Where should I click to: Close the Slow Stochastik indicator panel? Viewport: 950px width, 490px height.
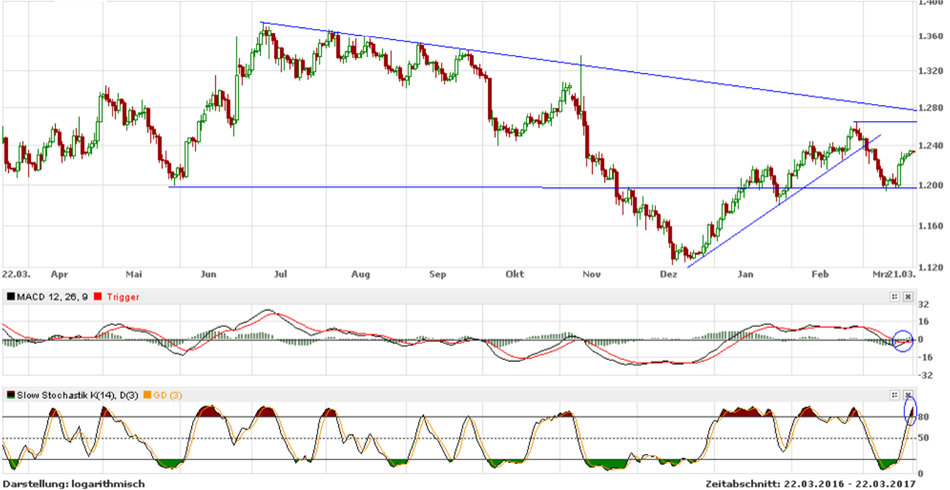(908, 394)
